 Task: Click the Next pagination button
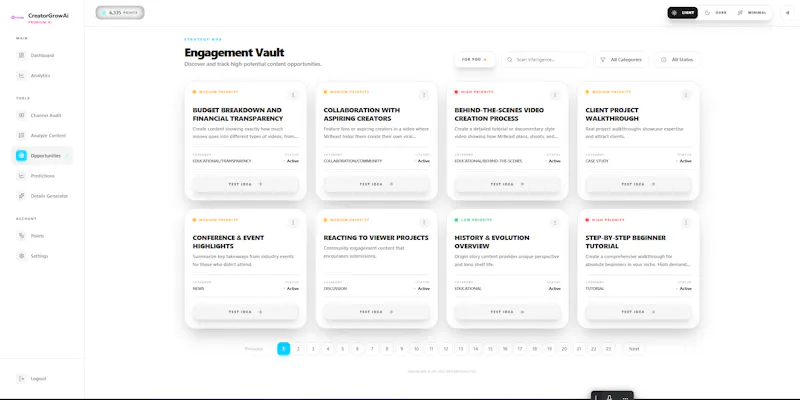click(x=634, y=349)
